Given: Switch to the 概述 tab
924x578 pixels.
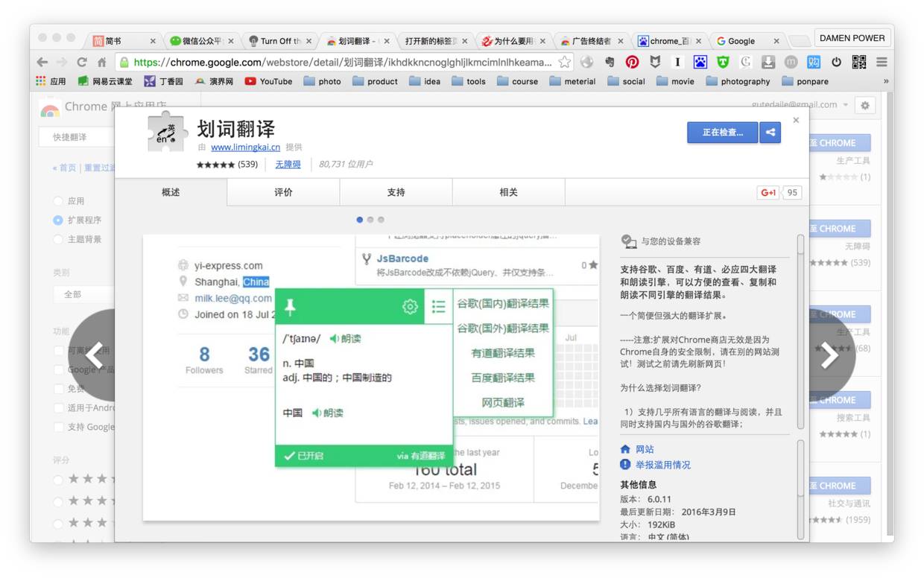Looking at the screenshot, I should [x=171, y=192].
